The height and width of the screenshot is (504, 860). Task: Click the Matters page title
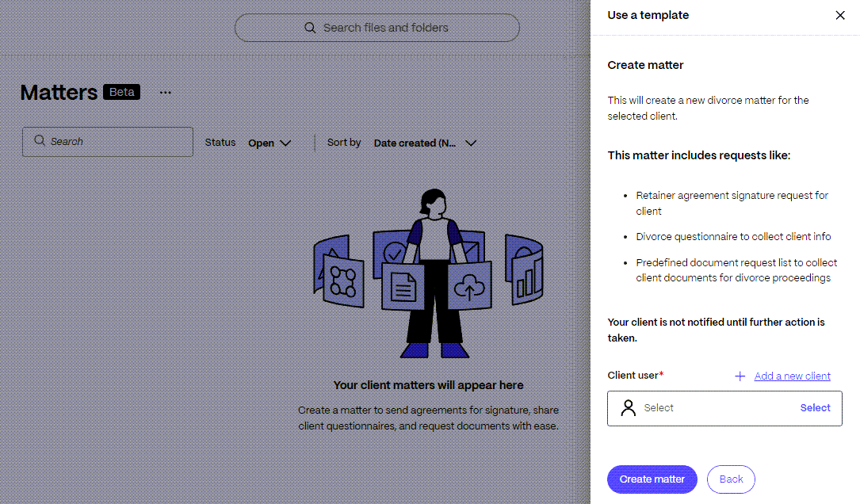pos(59,93)
